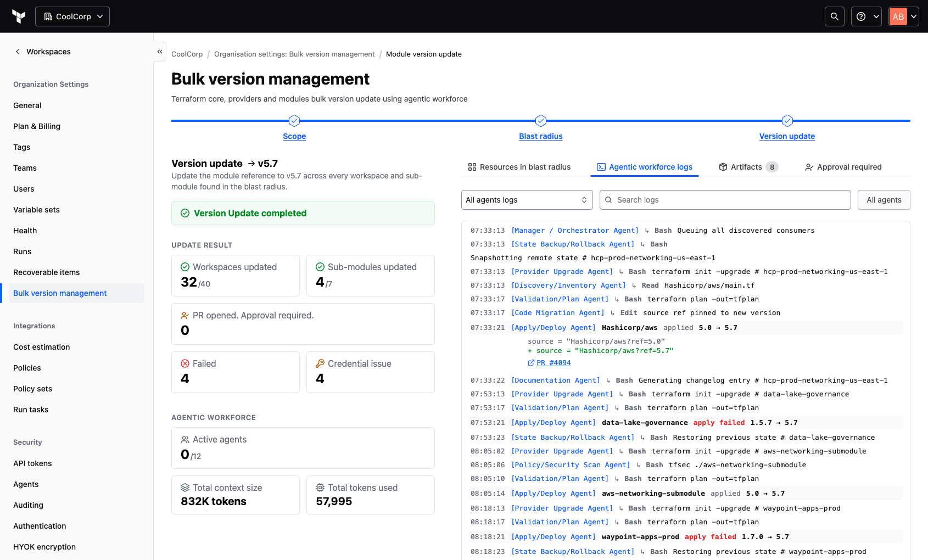Open the help menu question mark icon
Viewport: 928px width, 560px height.
861,16
